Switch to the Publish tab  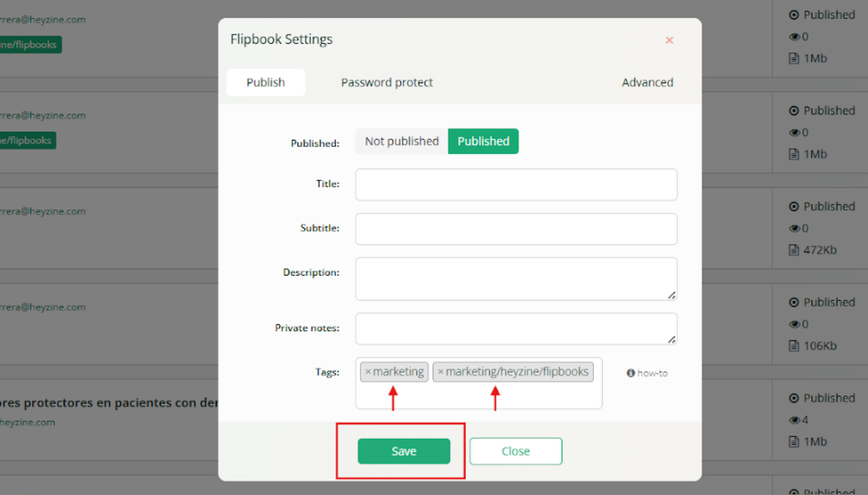click(265, 83)
